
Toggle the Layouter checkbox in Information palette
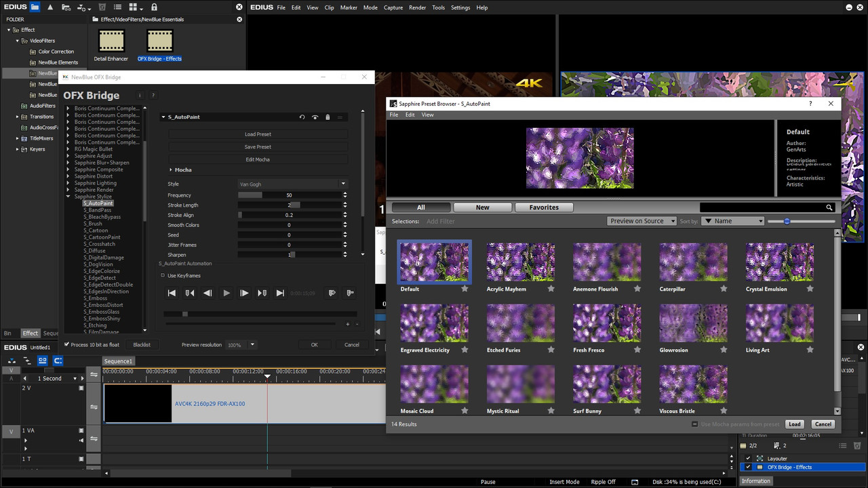point(749,459)
